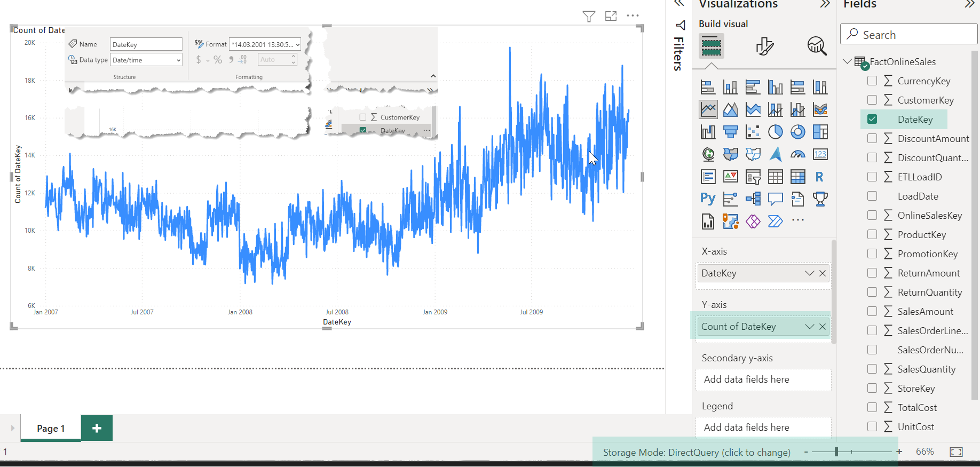Remove DateKey from X-axis
980x467 pixels.
click(x=823, y=273)
